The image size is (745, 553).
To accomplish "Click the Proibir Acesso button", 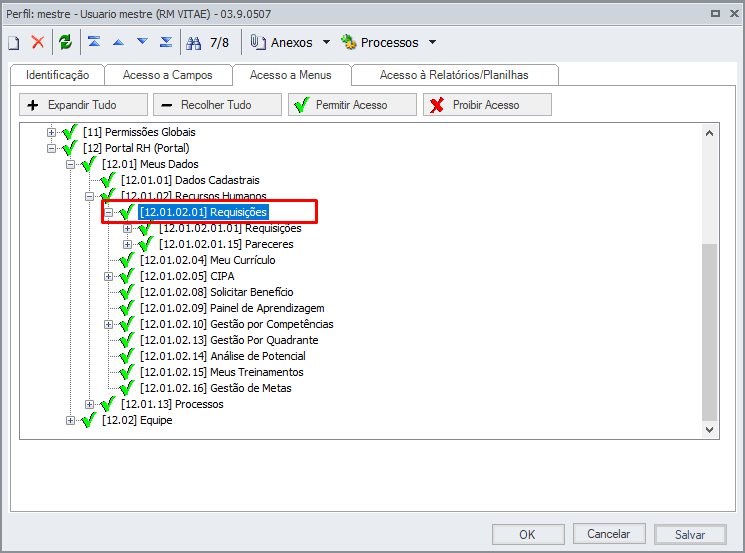I will tap(487, 105).
